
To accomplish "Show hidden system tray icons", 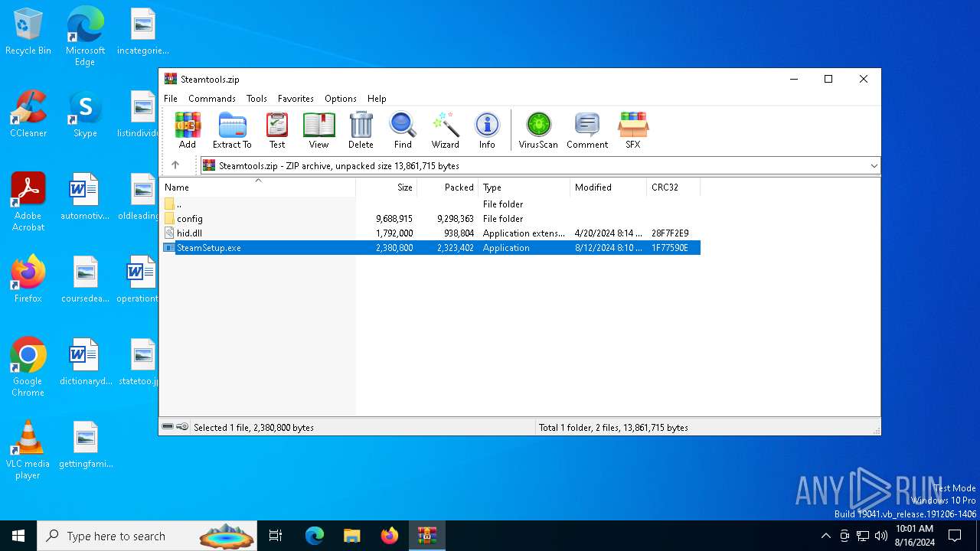I will pos(825,536).
